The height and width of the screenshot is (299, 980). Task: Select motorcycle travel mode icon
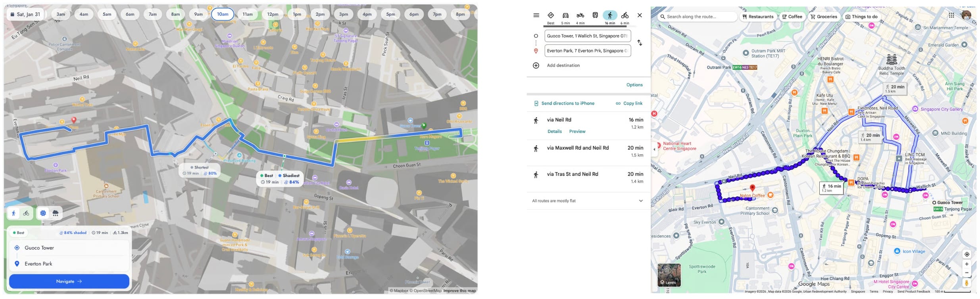[580, 15]
